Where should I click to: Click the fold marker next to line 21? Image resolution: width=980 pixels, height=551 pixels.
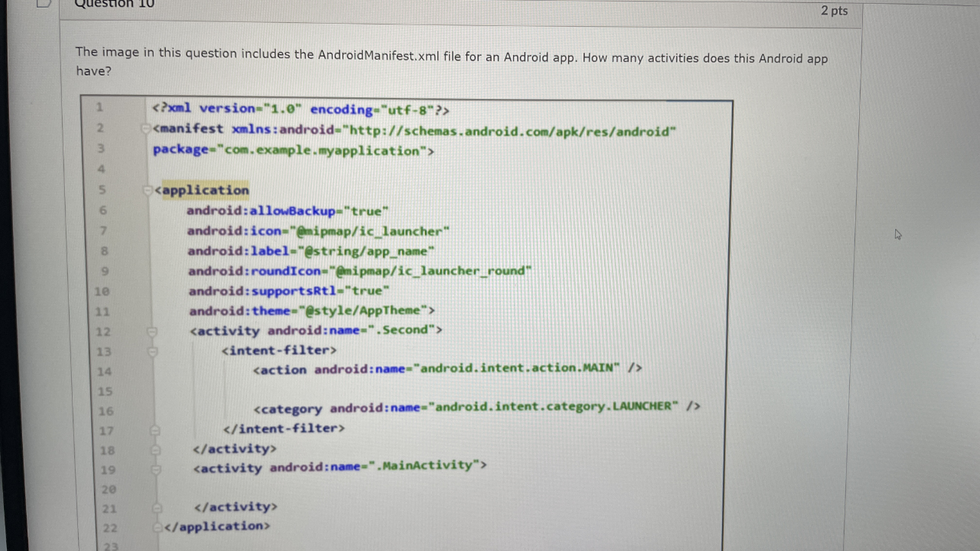point(157,508)
